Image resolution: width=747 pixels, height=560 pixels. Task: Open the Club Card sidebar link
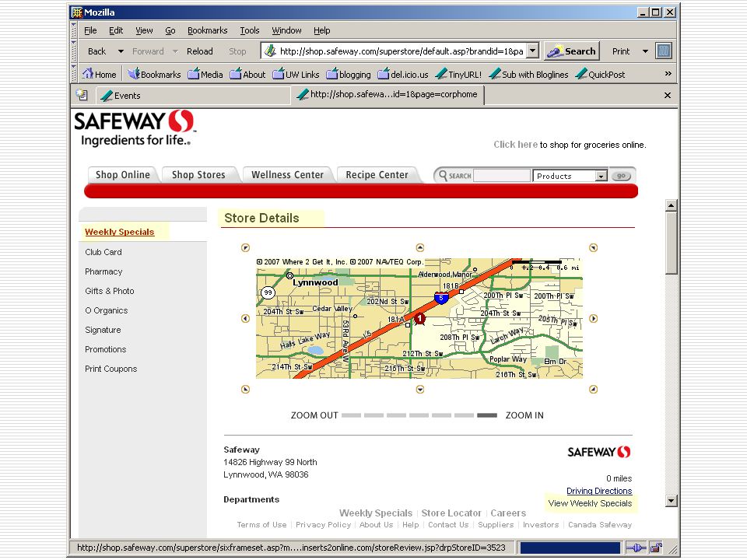[x=103, y=252]
